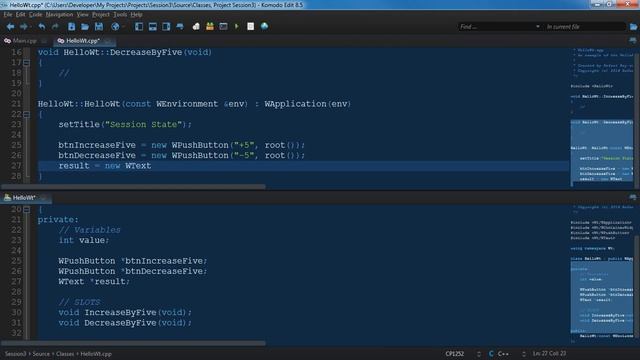The height and width of the screenshot is (360, 640).
Task: Go back with the blue left arrow
Action: pyautogui.click(x=10, y=27)
